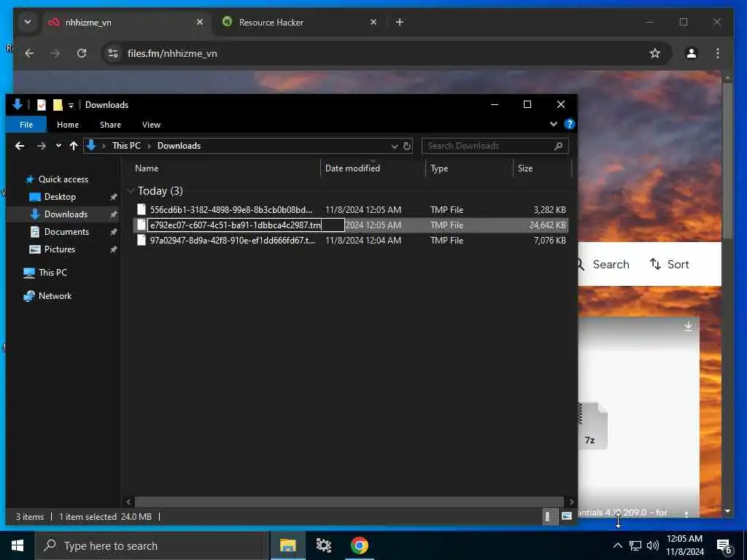Click inside the e792ec07 rename text box
Viewport: 747px width, 560px height.
(246, 225)
